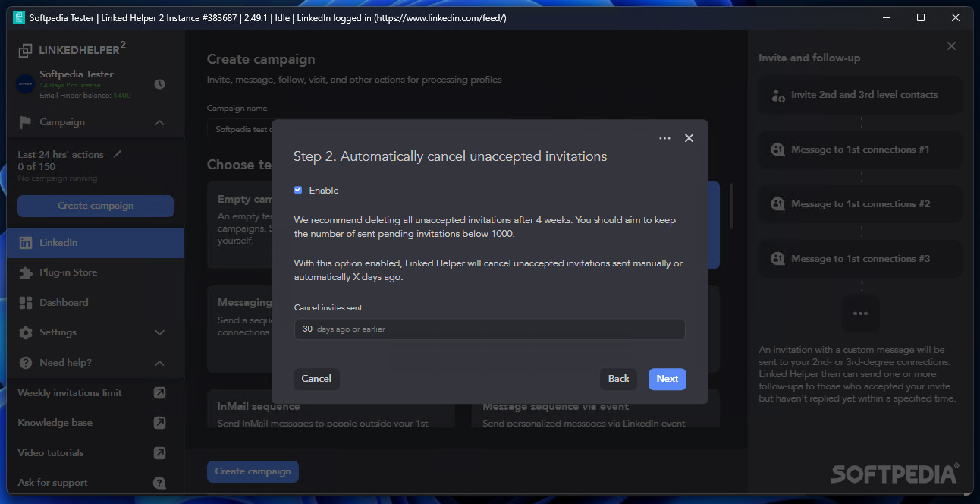Image resolution: width=980 pixels, height=504 pixels.
Task: Click the Dashboard chart icon
Action: [x=26, y=303]
